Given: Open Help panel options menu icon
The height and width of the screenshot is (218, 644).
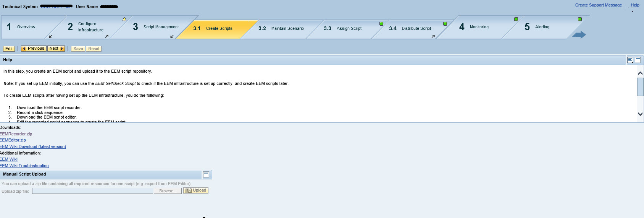Looking at the screenshot, I should tap(630, 60).
